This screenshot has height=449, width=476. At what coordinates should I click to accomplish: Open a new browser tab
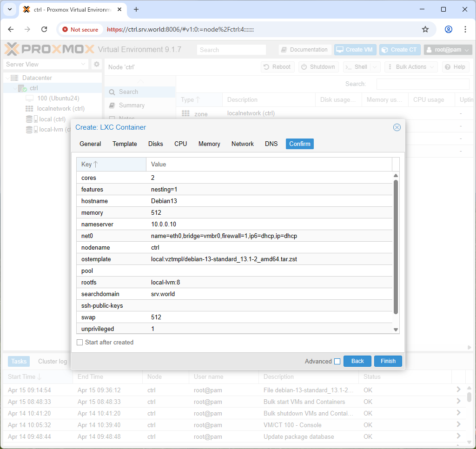136,9
